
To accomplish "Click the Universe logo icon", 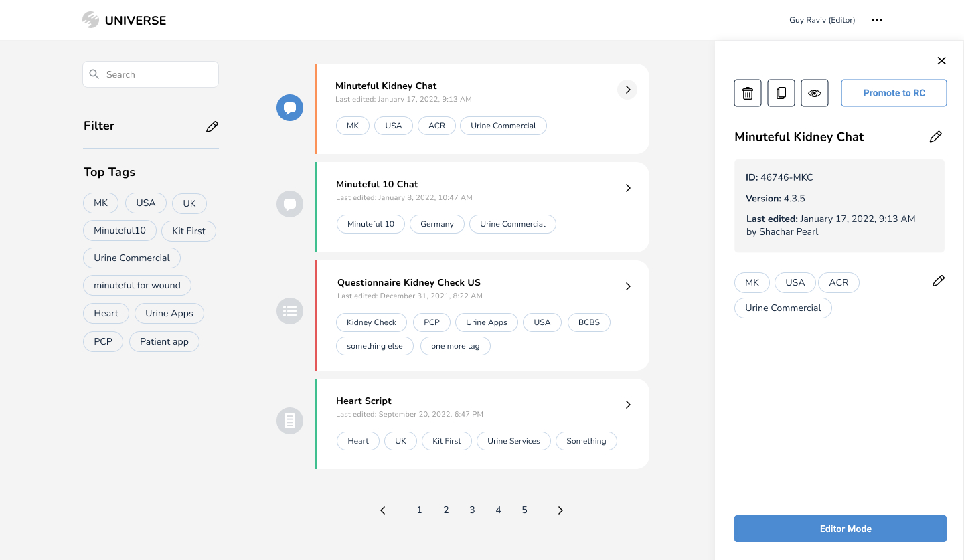I will pyautogui.click(x=90, y=20).
